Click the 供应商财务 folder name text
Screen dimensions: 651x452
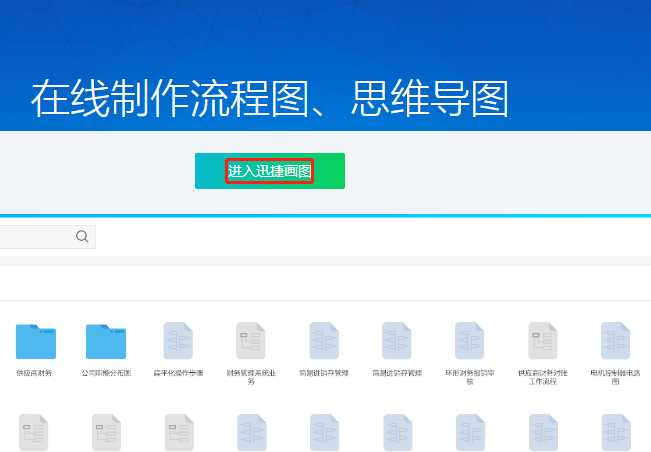pos(34,373)
